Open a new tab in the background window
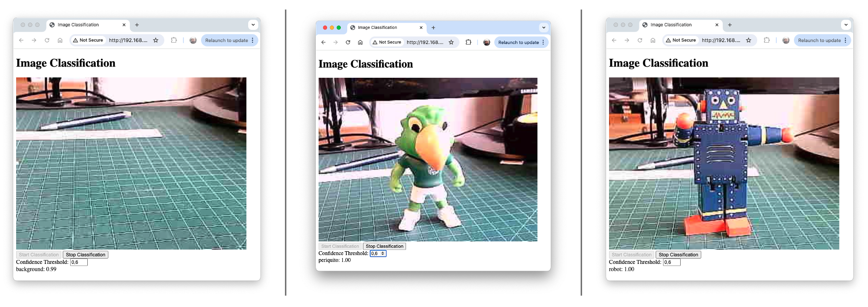Screen dimensions: 868x307 click(137, 25)
